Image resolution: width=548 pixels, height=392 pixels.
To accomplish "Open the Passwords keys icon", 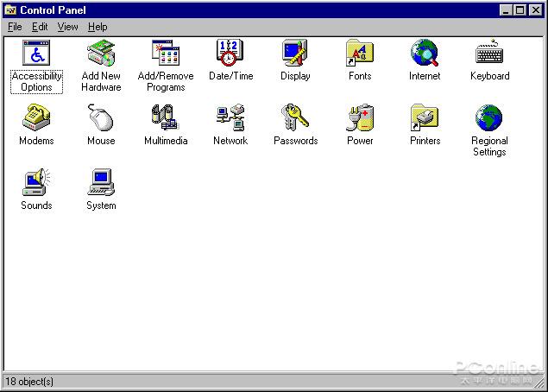I will tap(295, 118).
